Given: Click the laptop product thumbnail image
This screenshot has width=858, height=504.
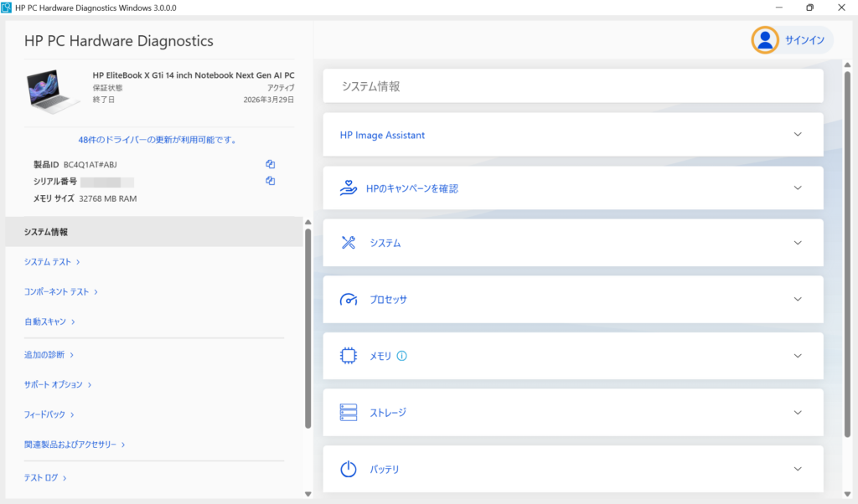Looking at the screenshot, I should [54, 90].
